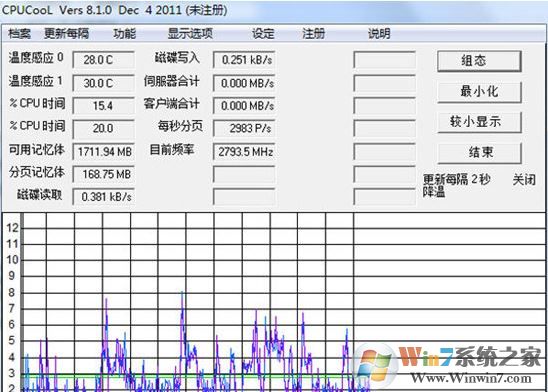
Task: Click the CPUCooL Vers 8.1.0 title bar
Action: (x=274, y=10)
